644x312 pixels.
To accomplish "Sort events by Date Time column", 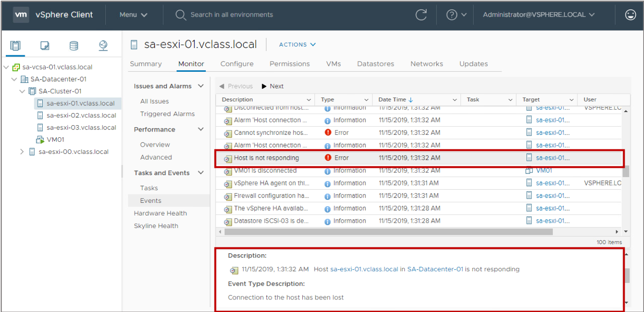I will (393, 100).
